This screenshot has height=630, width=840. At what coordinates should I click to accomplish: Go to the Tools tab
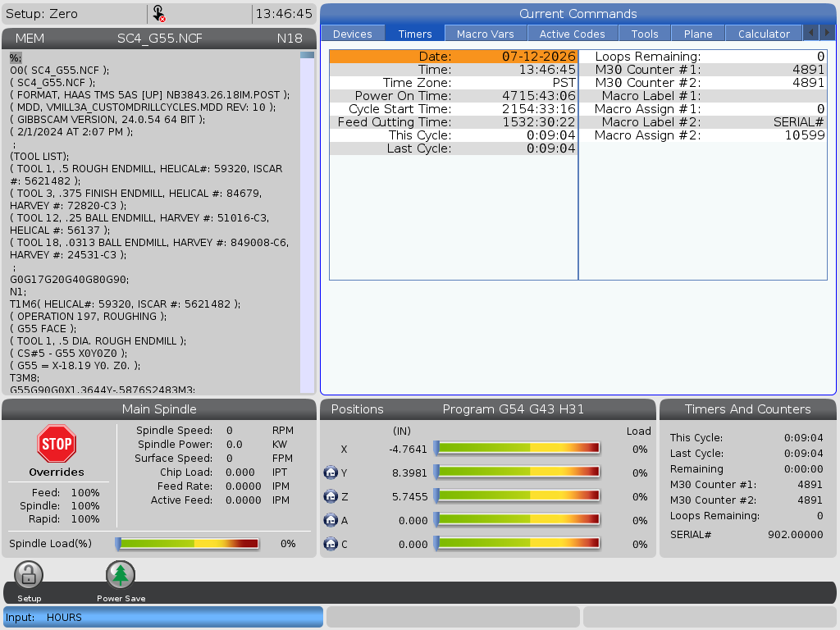pyautogui.click(x=645, y=34)
